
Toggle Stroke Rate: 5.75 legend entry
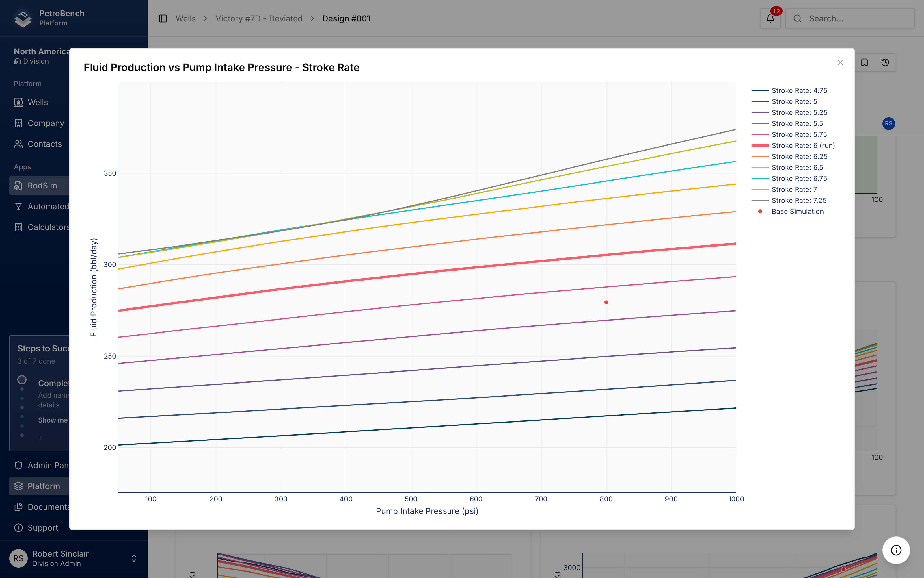point(789,135)
